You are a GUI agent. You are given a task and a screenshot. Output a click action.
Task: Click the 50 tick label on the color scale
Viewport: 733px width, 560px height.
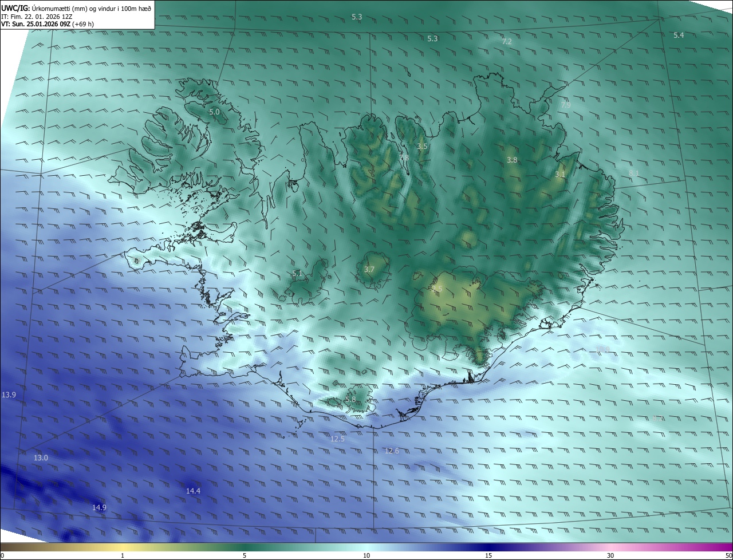pos(728,555)
